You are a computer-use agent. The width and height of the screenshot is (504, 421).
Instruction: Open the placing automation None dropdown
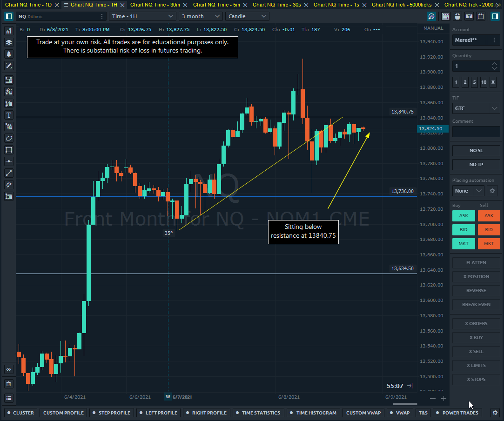(468, 191)
